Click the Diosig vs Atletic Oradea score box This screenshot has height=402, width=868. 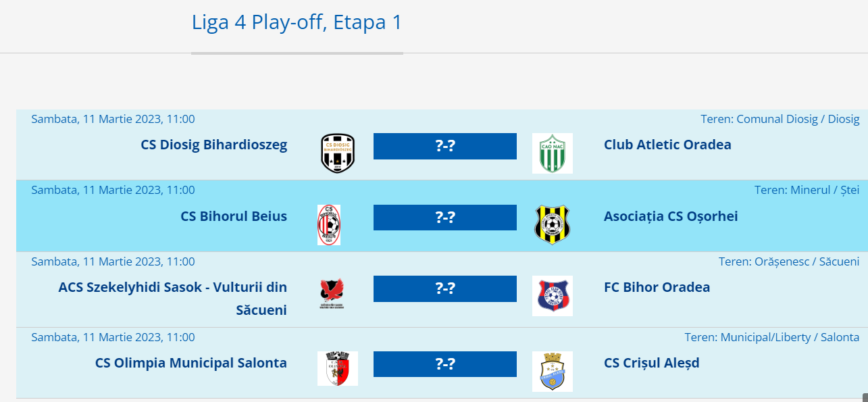[x=444, y=146]
